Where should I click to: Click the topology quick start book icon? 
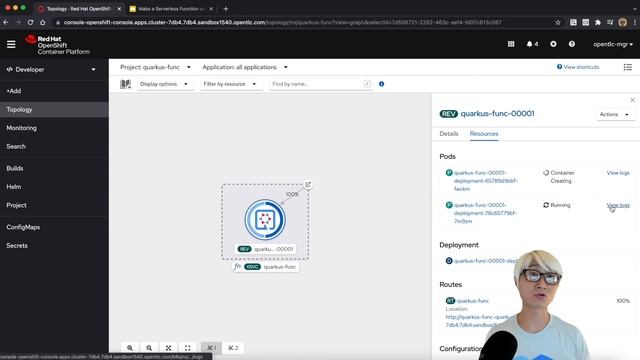point(125,84)
